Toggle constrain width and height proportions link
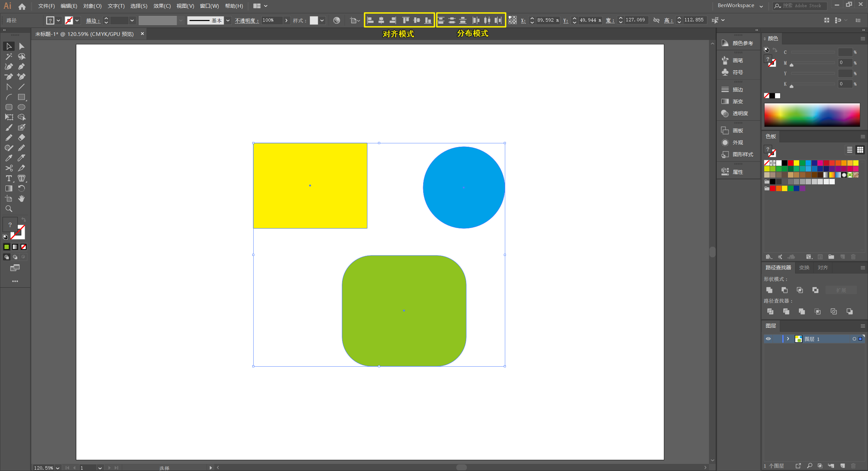868x471 pixels. click(656, 20)
